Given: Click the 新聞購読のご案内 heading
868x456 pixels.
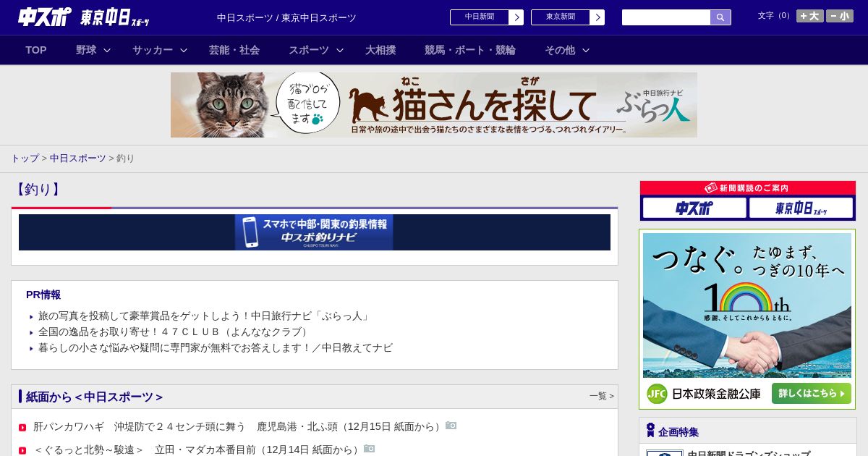Looking at the screenshot, I should point(747,187).
